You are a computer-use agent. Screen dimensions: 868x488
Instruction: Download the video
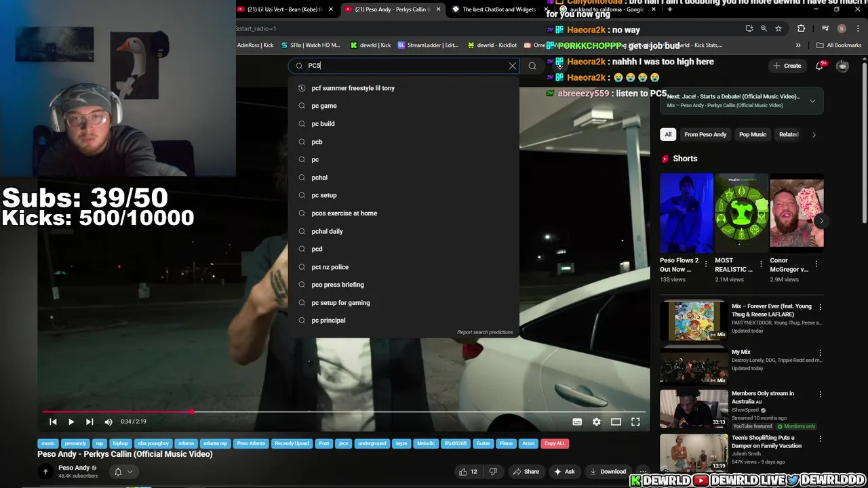pos(608,472)
